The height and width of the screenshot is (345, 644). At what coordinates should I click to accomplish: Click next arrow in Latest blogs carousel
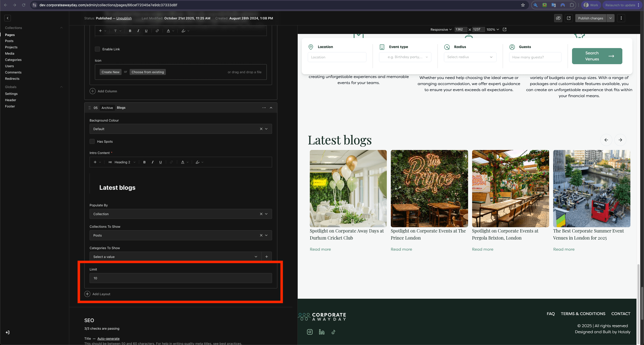point(620,140)
